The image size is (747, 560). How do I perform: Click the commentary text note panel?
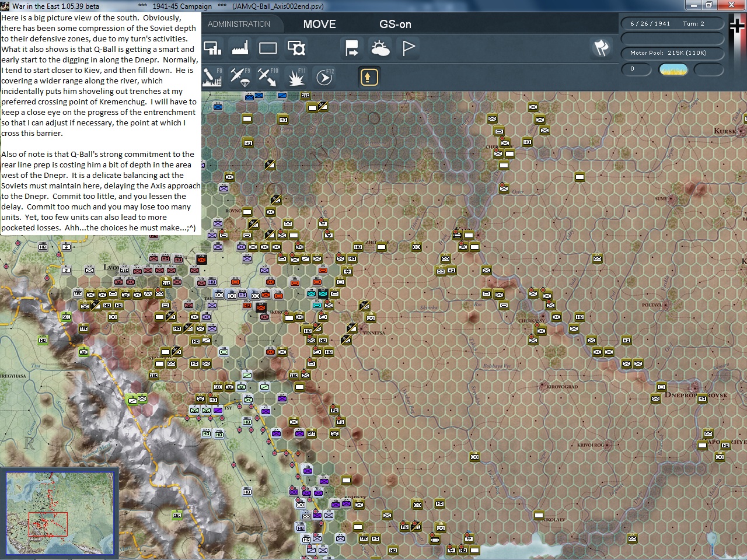pyautogui.click(x=101, y=123)
